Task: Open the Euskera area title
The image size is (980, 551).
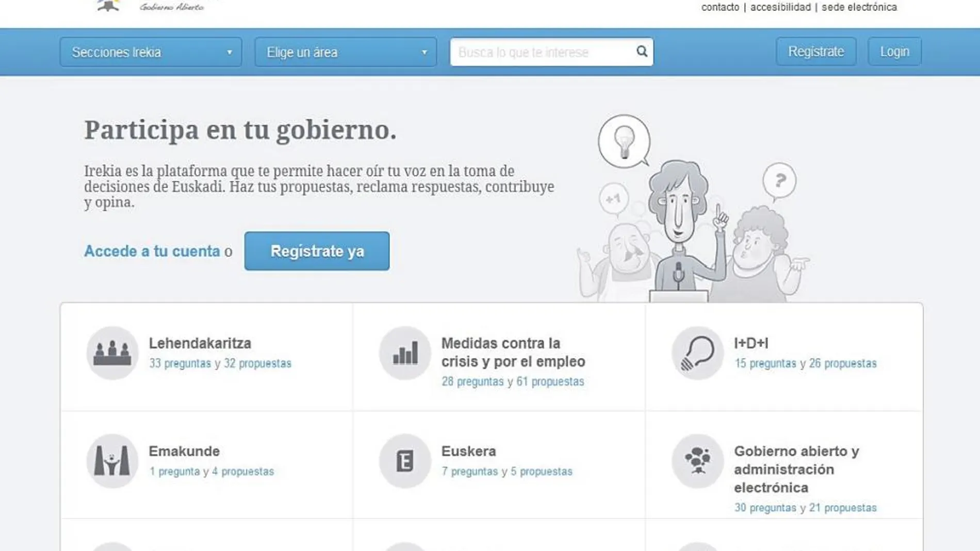Action: coord(468,451)
